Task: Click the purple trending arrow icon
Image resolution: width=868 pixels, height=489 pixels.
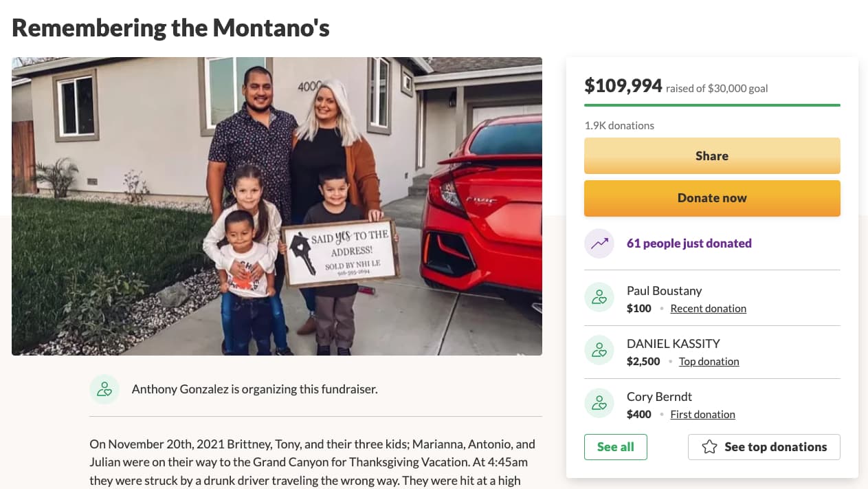Action: [599, 243]
